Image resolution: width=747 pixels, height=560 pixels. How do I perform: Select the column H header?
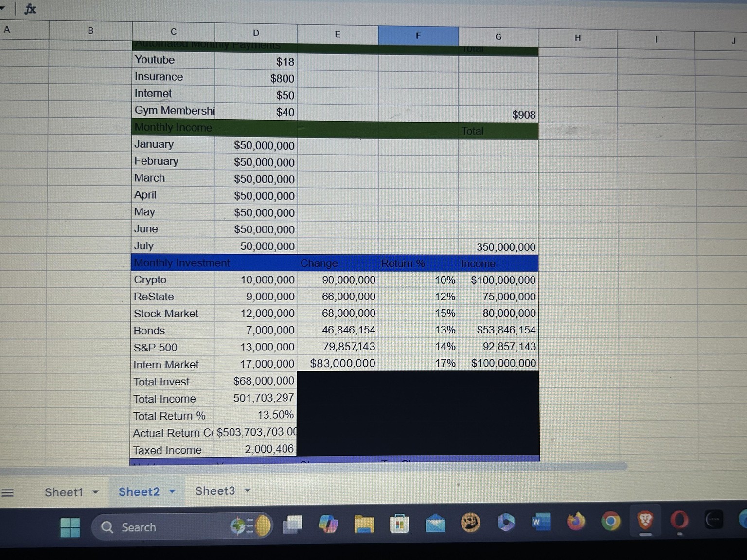coord(578,38)
